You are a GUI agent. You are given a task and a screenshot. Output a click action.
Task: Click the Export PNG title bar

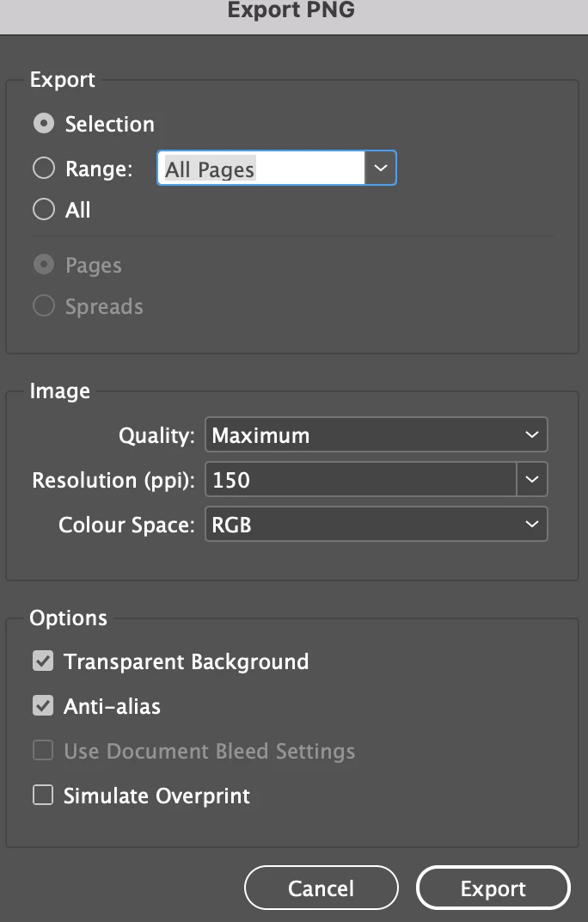291,11
